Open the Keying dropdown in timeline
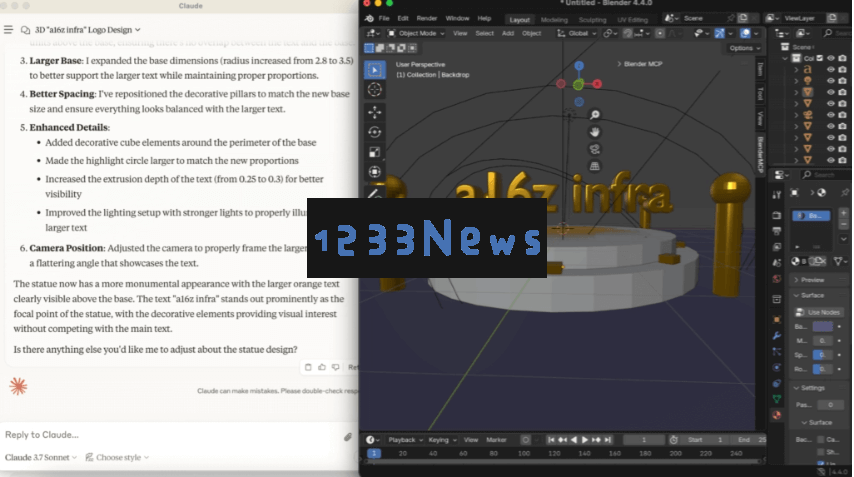The width and height of the screenshot is (854, 477). click(442, 439)
